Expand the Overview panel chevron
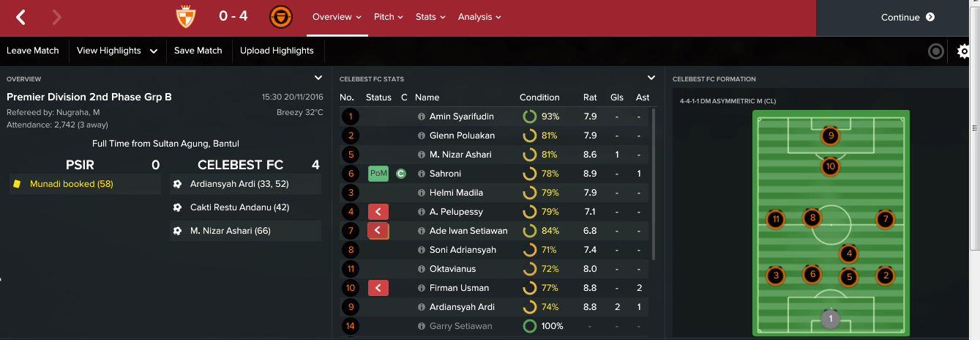Screen dimensions: 980x340 tap(318, 78)
